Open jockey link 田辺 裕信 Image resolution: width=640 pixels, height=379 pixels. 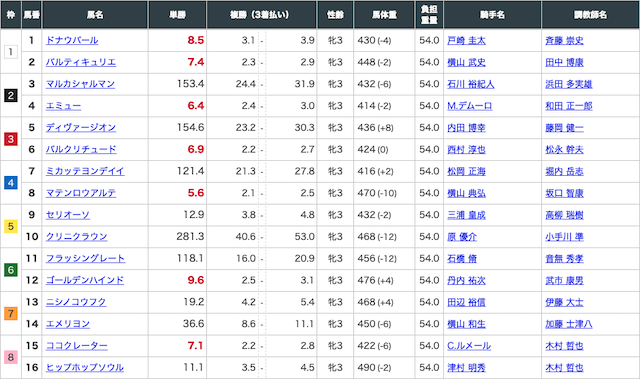467,302
